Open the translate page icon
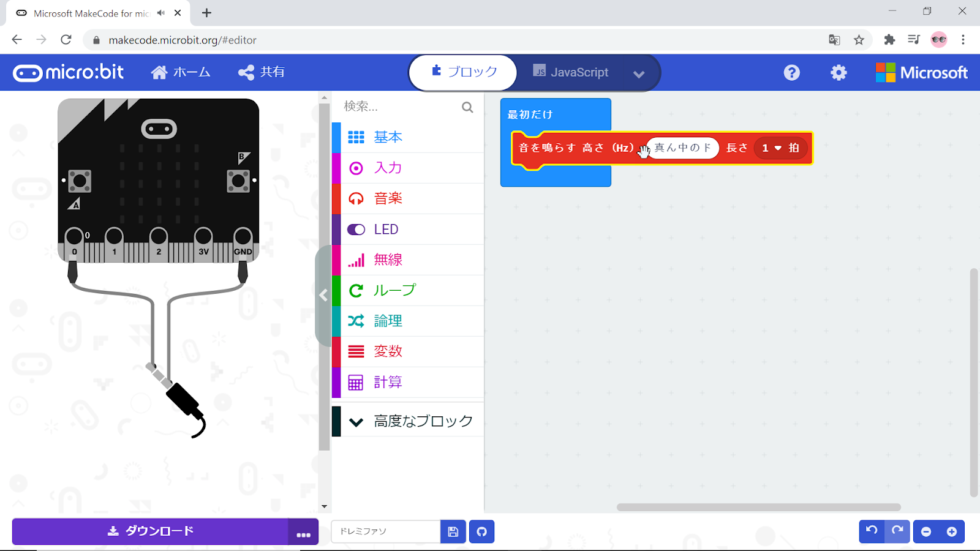 [x=834, y=40]
